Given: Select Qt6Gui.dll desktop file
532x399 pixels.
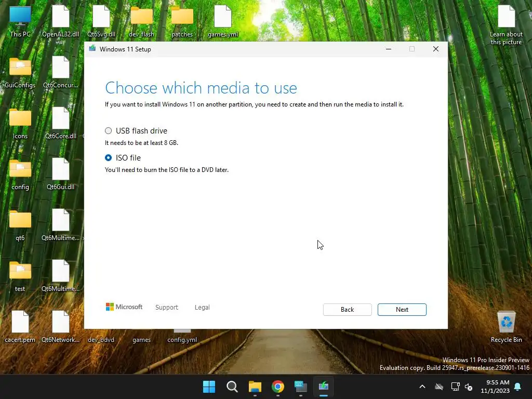Looking at the screenshot, I should [x=60, y=175].
